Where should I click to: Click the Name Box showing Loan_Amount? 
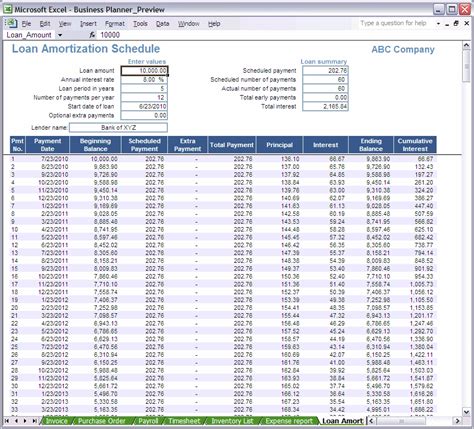coord(29,35)
